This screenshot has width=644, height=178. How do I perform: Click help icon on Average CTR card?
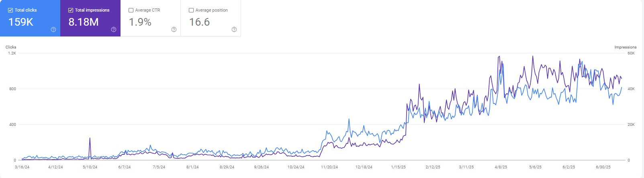(x=174, y=29)
